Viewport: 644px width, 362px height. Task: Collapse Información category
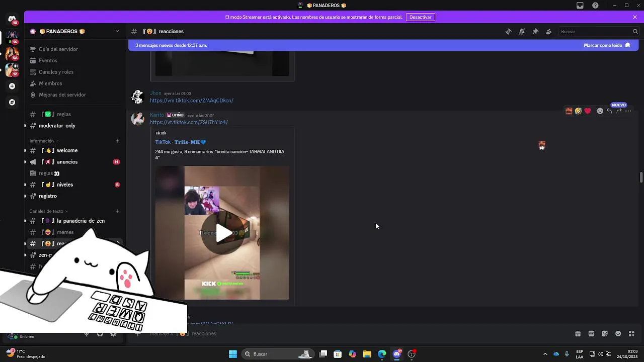(x=44, y=141)
